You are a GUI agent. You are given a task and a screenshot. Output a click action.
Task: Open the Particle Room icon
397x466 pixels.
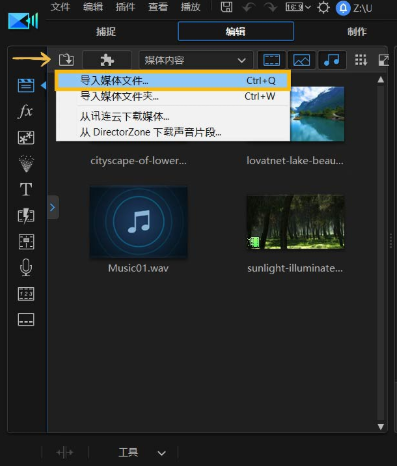pyautogui.click(x=26, y=164)
